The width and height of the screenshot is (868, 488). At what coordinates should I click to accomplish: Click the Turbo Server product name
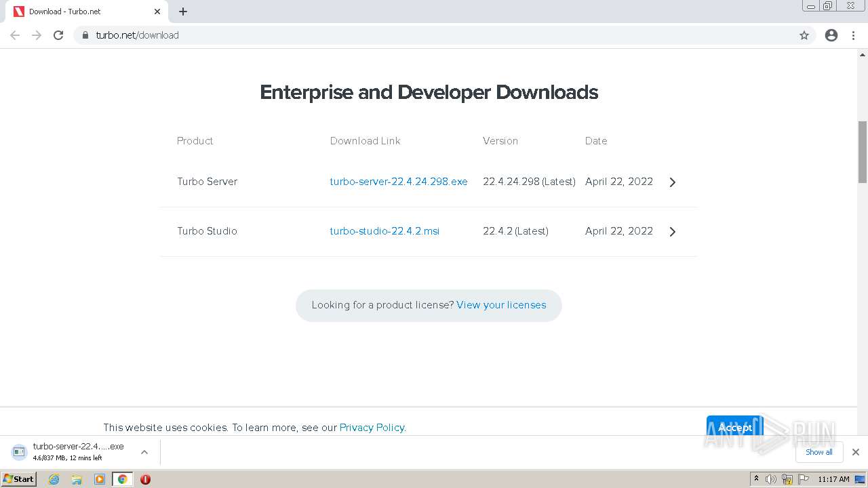pos(207,182)
